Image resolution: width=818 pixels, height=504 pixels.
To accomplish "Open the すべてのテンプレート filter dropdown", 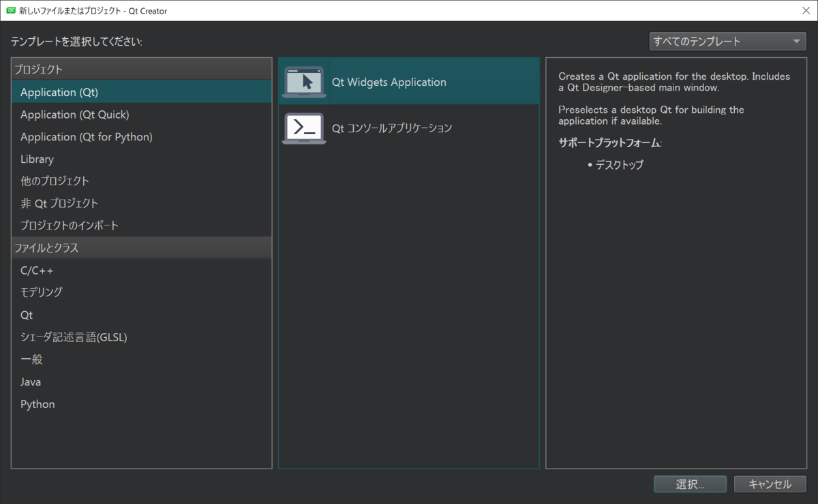I will coord(727,42).
